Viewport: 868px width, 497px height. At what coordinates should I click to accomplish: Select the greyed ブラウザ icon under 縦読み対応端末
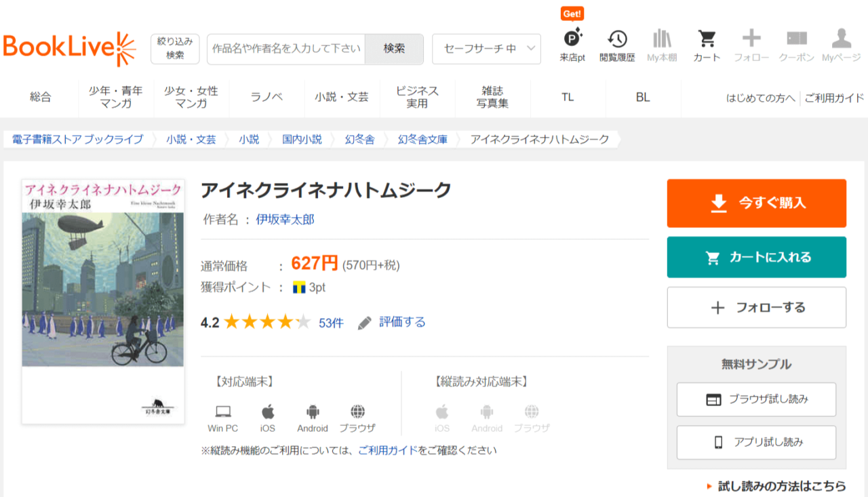532,411
